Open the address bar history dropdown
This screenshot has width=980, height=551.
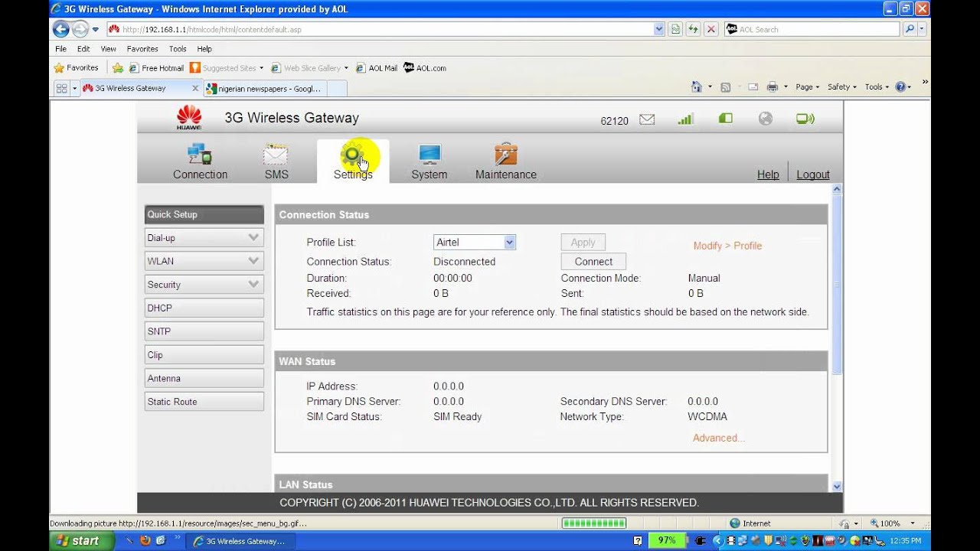(659, 29)
